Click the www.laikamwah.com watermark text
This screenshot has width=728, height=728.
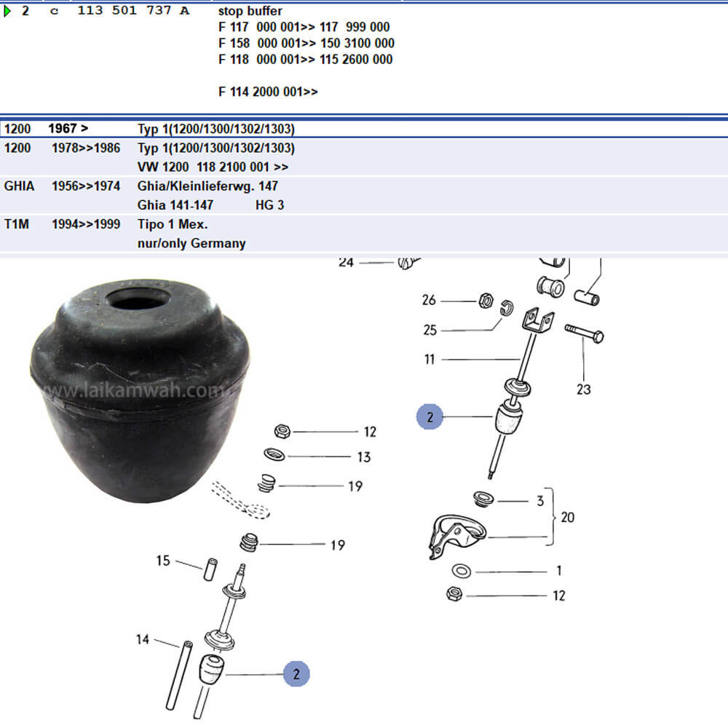click(x=135, y=392)
